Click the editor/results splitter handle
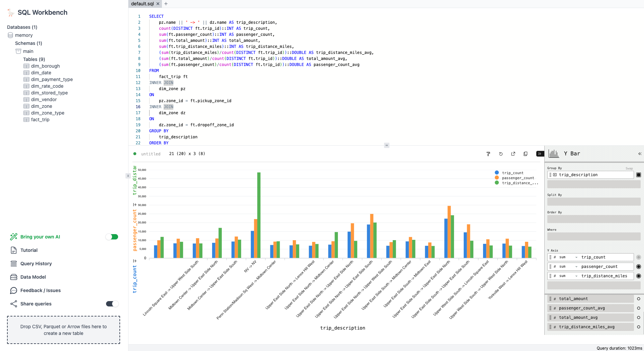This screenshot has width=644, height=351. 386,145
